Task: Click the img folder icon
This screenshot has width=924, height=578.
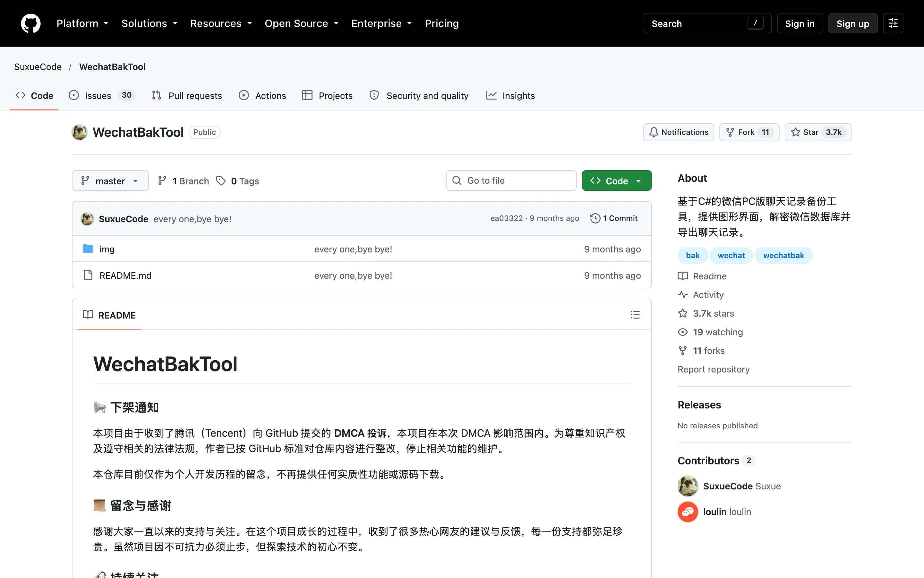Action: pos(88,249)
